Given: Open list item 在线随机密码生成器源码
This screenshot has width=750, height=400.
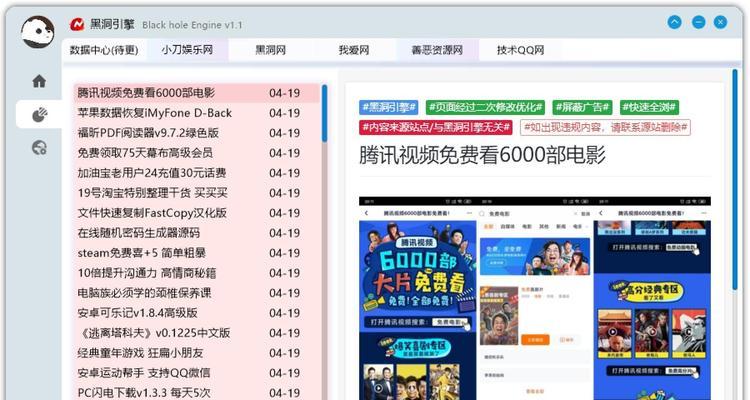Looking at the screenshot, I should click(197, 233).
